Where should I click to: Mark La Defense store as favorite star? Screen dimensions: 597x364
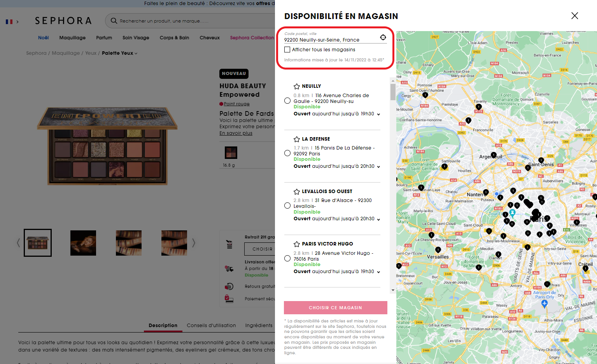click(297, 139)
